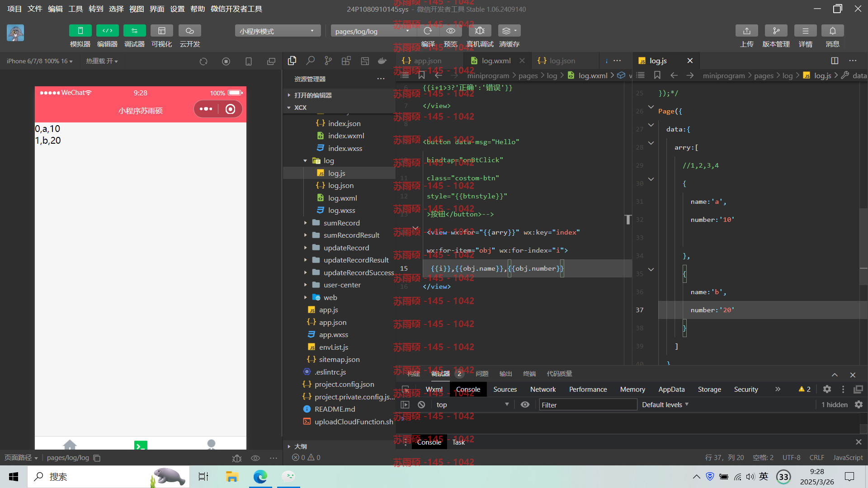
Task: Expand the updateRecordResult folder
Action: [305, 260]
